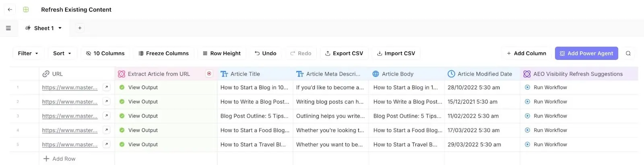This screenshot has width=644, height=165.
Task: Click the stop icon in Extract Article header
Action: click(x=209, y=74)
